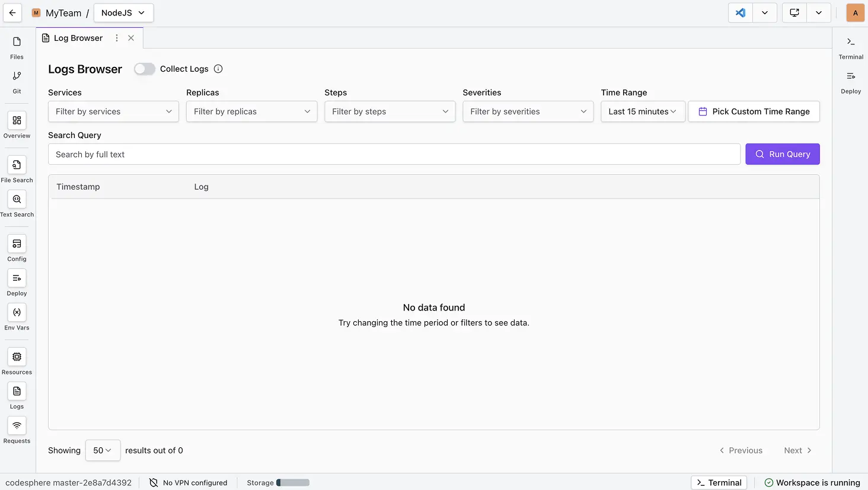Expand the Filter by replicas dropdown

point(251,111)
